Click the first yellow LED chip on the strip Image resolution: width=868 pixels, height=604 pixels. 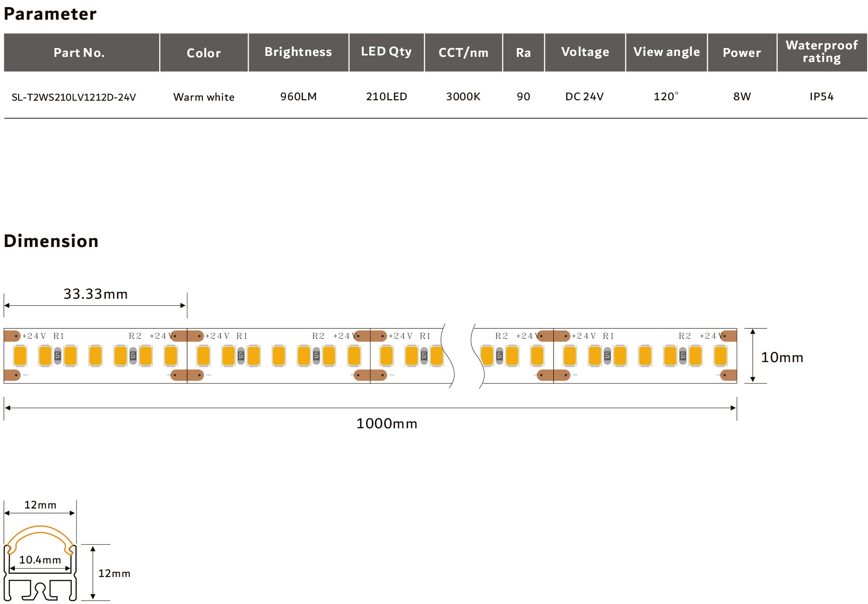(x=20, y=356)
